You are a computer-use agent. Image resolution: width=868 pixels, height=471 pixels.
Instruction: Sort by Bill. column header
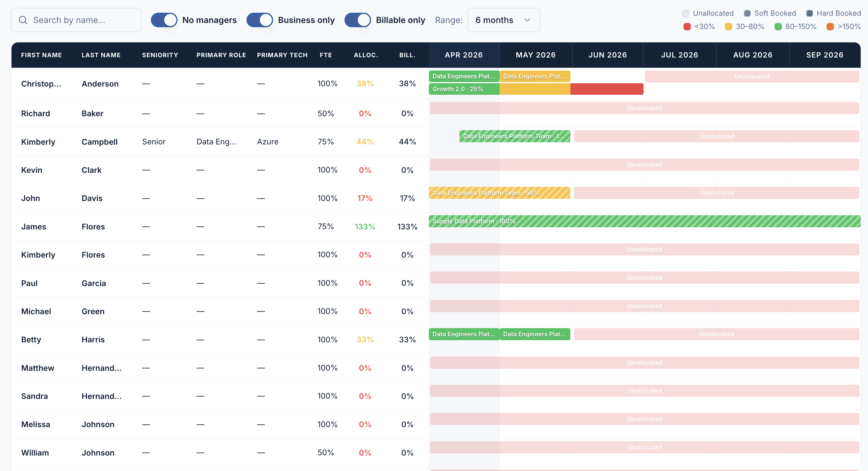click(407, 55)
